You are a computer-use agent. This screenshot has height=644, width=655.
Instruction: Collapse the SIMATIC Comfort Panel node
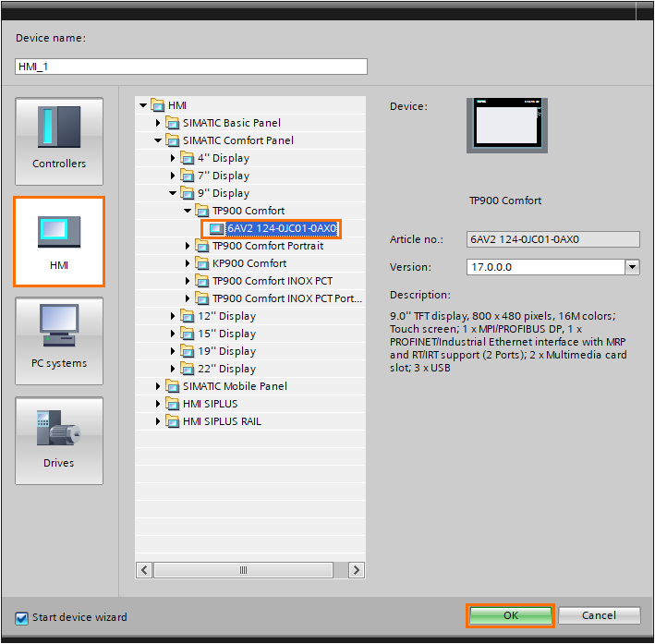tap(158, 140)
